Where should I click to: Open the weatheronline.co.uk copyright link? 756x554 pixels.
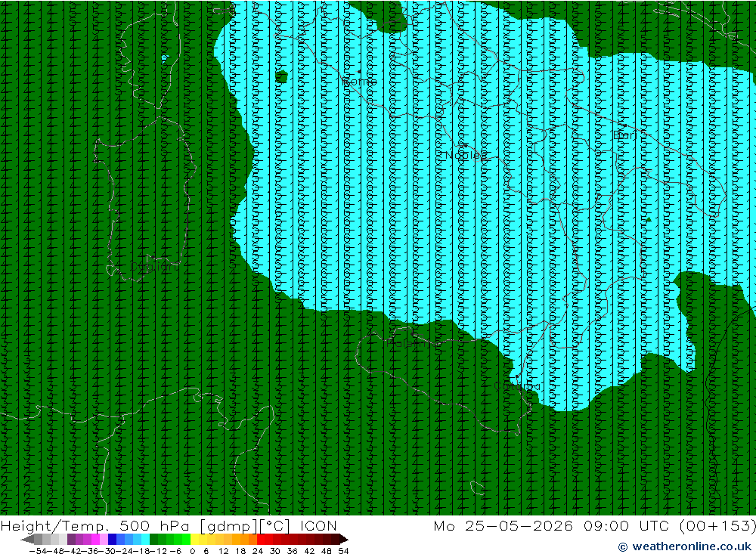(685, 546)
